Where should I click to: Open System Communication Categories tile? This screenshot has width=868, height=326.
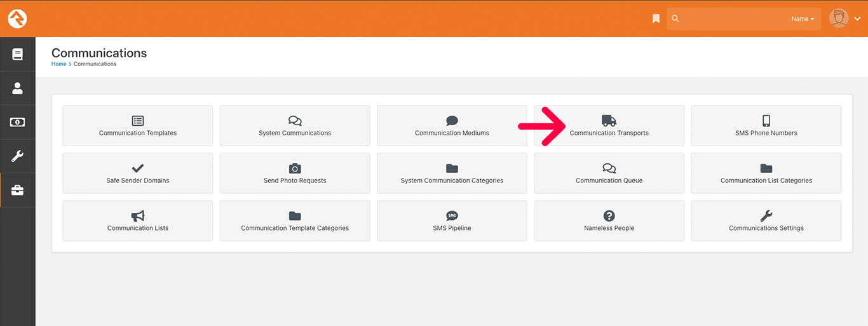tap(452, 173)
